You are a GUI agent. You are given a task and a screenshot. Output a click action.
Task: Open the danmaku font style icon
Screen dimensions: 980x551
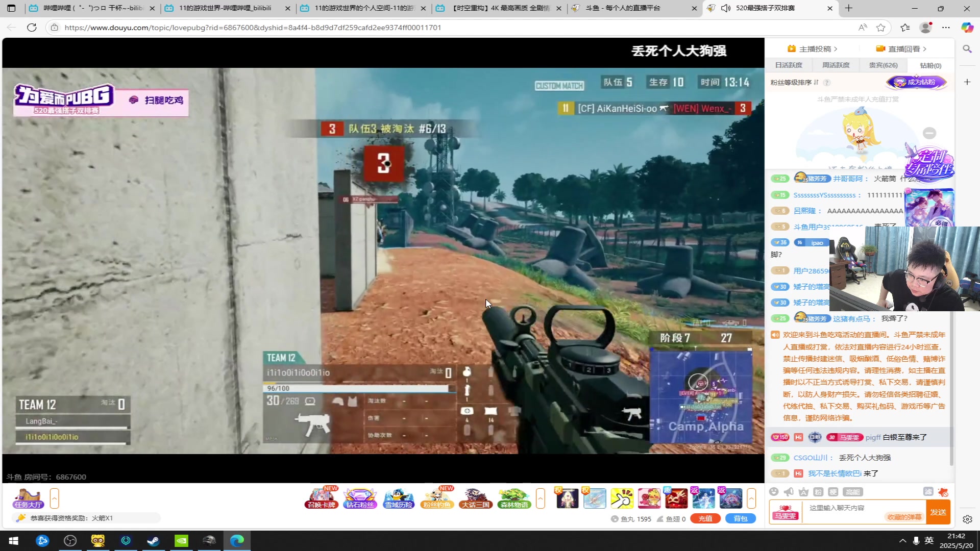(x=803, y=492)
